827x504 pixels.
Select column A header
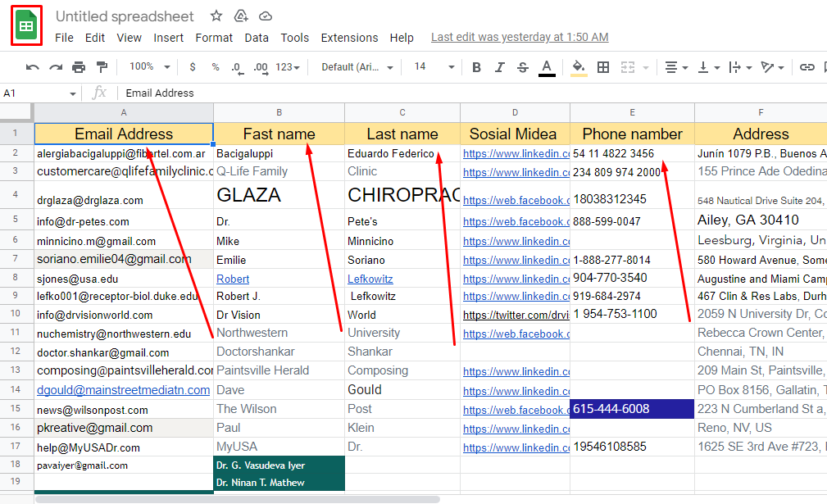point(124,112)
